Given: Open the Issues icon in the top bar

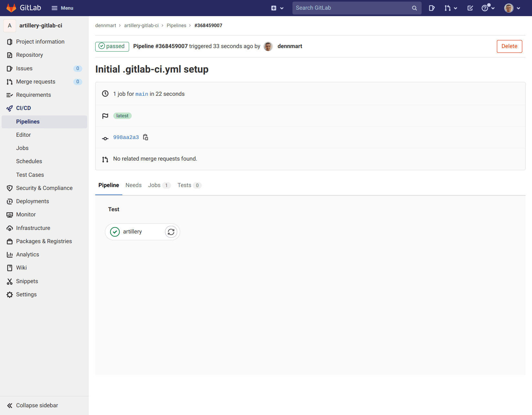Looking at the screenshot, I should point(432,8).
